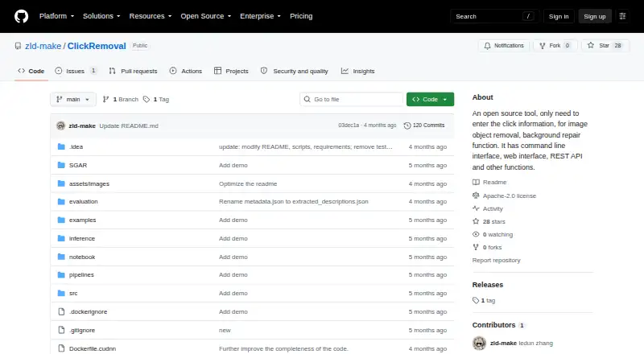Image resolution: width=644 pixels, height=354 pixels.
Task: Open commit 'Further improve the completeness of the code.'
Action: [283, 348]
